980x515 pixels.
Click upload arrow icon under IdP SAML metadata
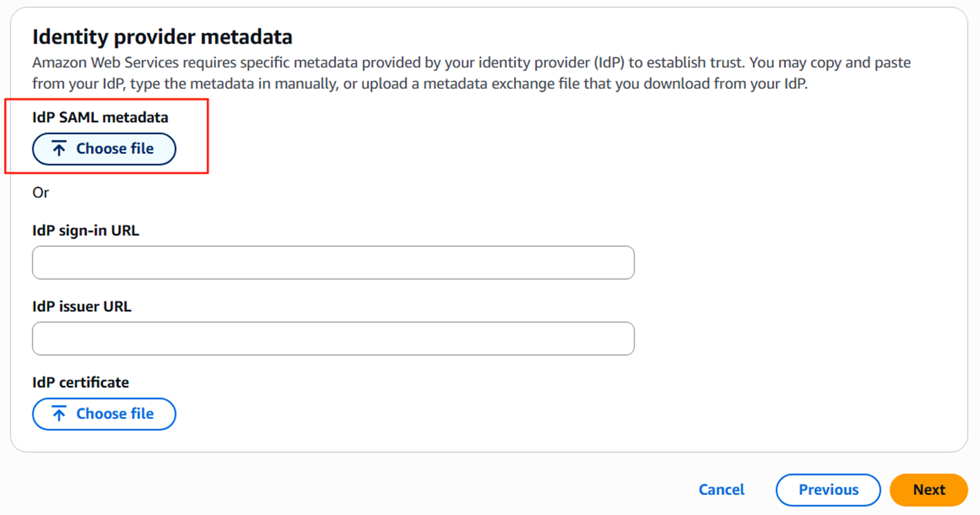point(59,149)
